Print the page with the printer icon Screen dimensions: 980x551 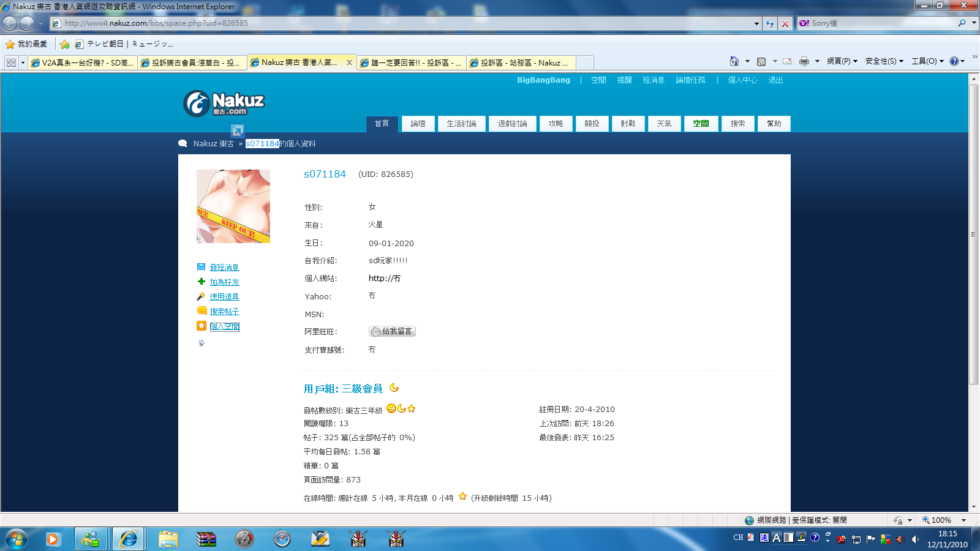(804, 61)
